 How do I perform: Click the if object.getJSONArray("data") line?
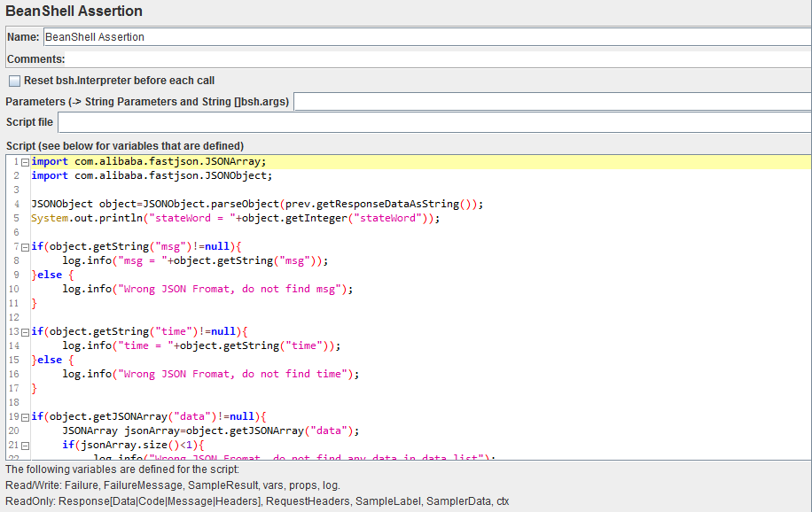149,416
